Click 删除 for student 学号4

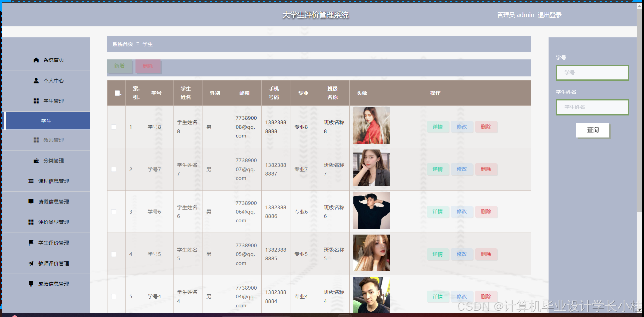tap(486, 297)
